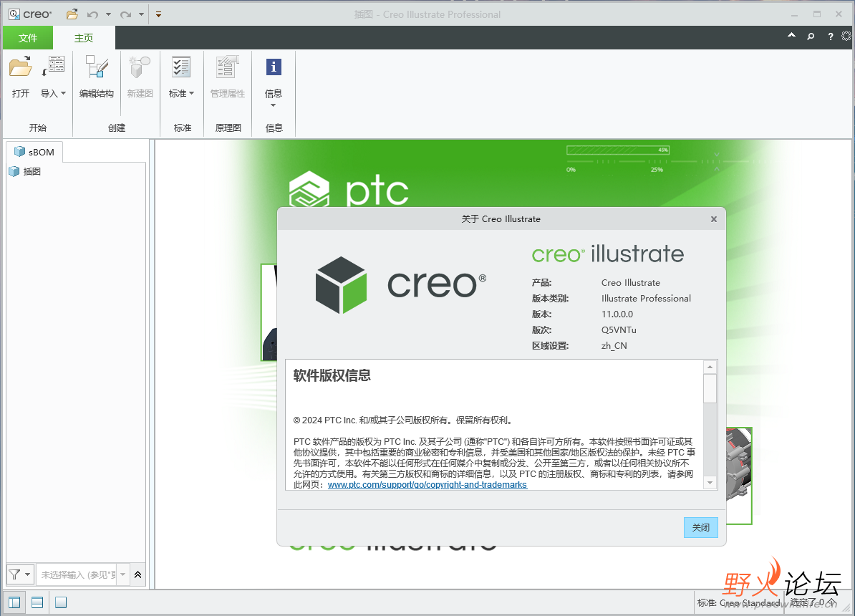Click the redo arrow in title bar

click(125, 14)
